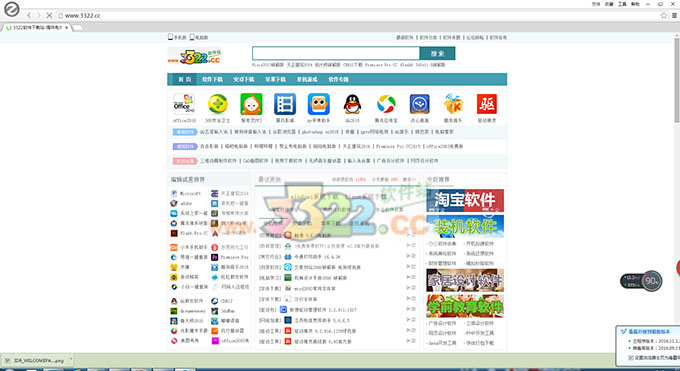
Task: Open the 淘宝软件 banner
Action: coord(465,200)
